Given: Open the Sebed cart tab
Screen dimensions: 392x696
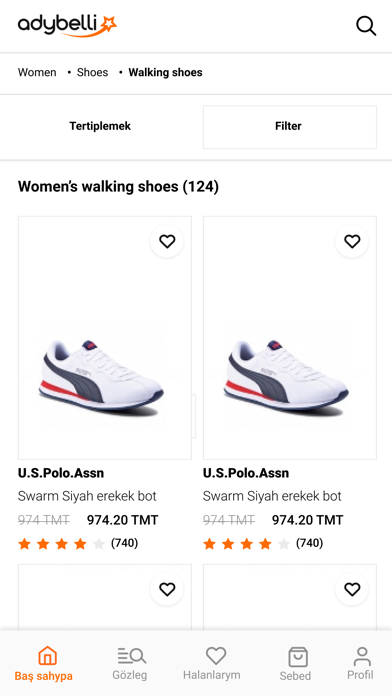Looking at the screenshot, I should pyautogui.click(x=295, y=664).
